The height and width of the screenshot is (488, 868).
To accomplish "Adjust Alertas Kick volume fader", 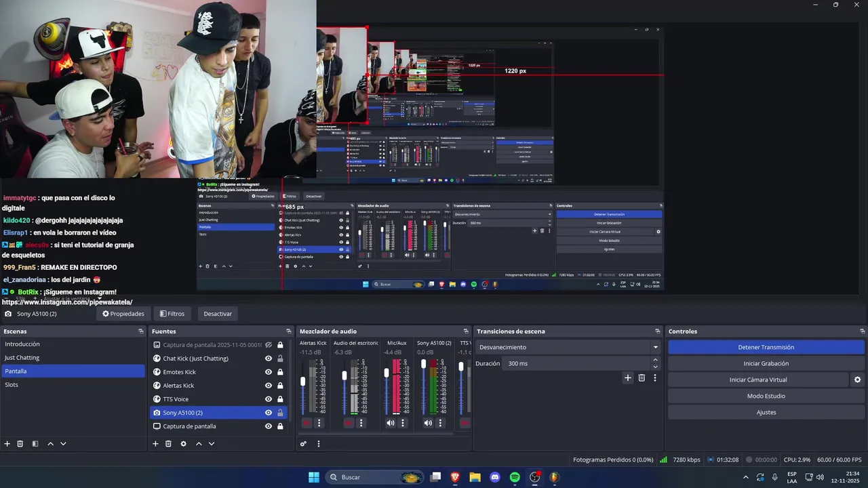I will pyautogui.click(x=303, y=382).
